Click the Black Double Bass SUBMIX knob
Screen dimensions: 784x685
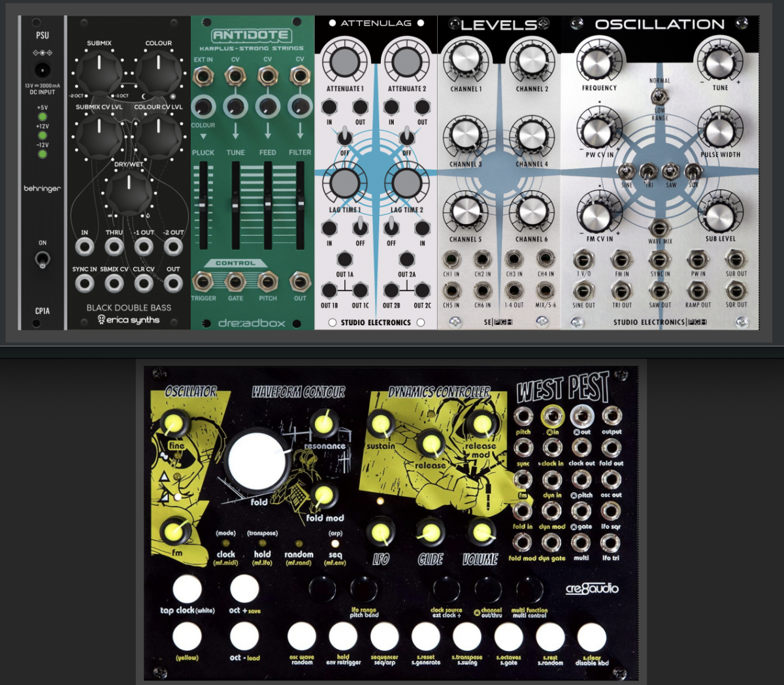click(99, 71)
